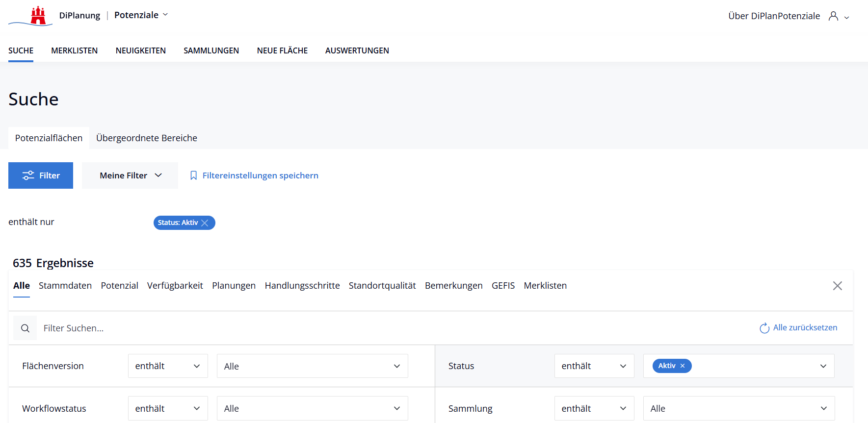The height and width of the screenshot is (423, 868).
Task: Open the user account profile icon
Action: 833,16
